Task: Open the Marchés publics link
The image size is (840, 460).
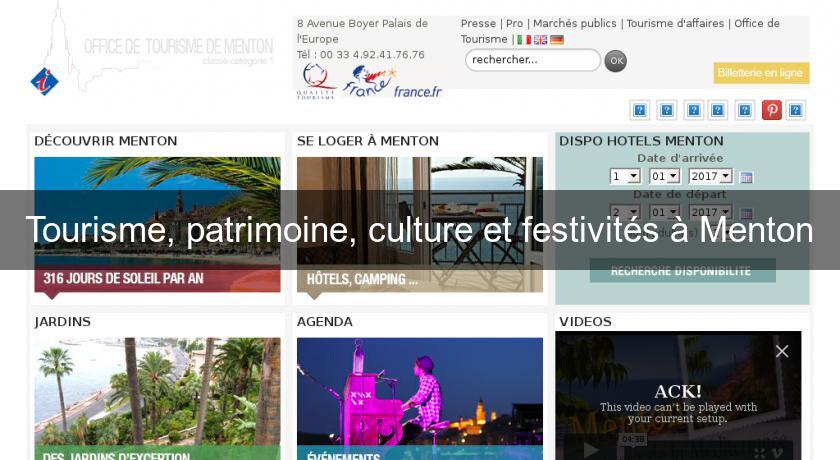Action: pos(575,24)
